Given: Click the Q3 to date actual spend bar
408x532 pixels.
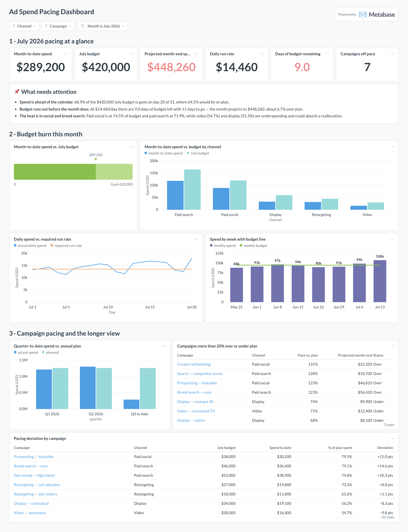Looking at the screenshot, I should [131, 404].
